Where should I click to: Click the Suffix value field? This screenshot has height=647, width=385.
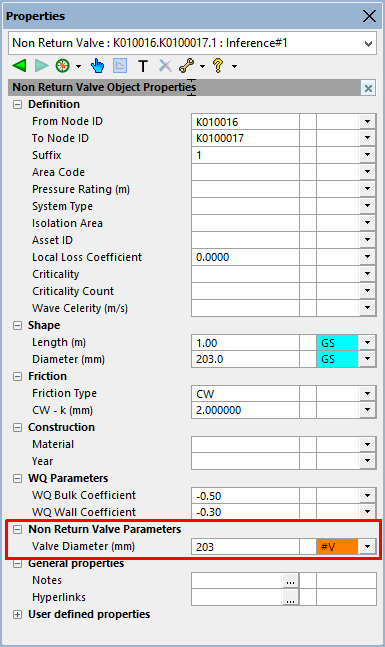tap(245, 155)
